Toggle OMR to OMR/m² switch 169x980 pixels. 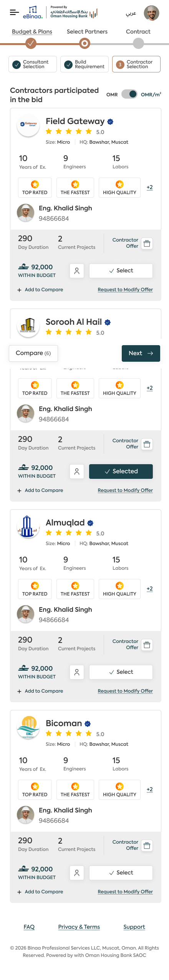coord(129,94)
